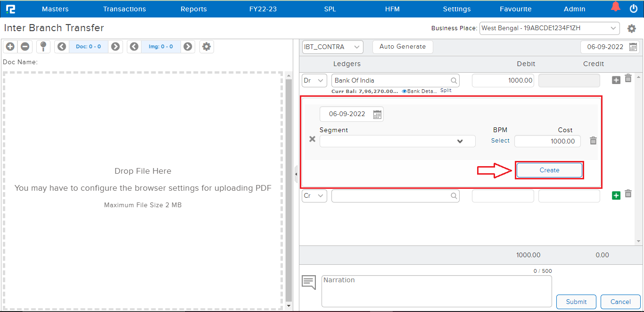The width and height of the screenshot is (644, 312).
Task: Delete the Bank Of India ledger row
Action: pos(628,78)
